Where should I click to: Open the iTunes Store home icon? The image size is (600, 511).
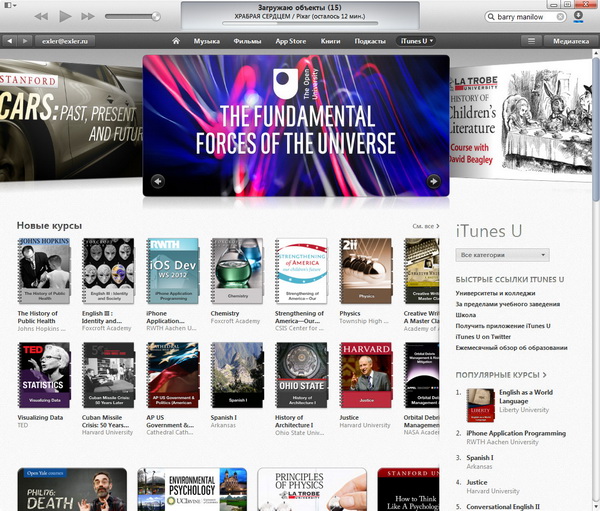pyautogui.click(x=176, y=41)
